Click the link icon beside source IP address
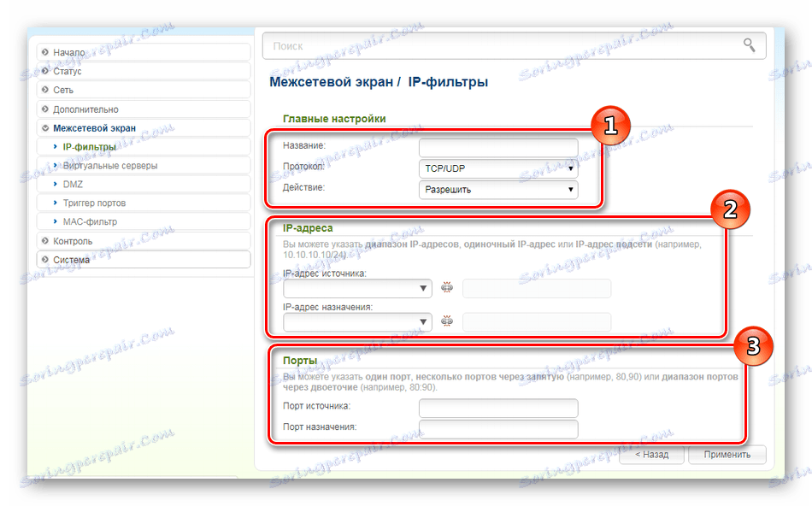 click(x=447, y=287)
